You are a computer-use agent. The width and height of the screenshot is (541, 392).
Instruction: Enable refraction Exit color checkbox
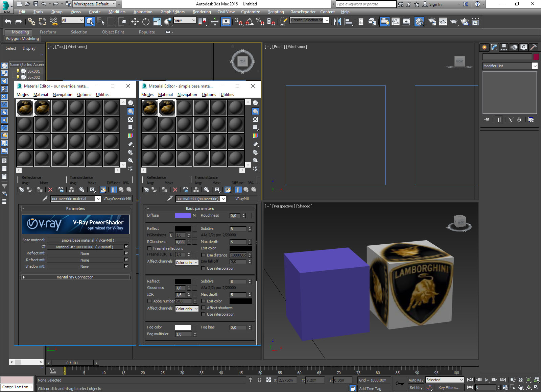(203, 301)
